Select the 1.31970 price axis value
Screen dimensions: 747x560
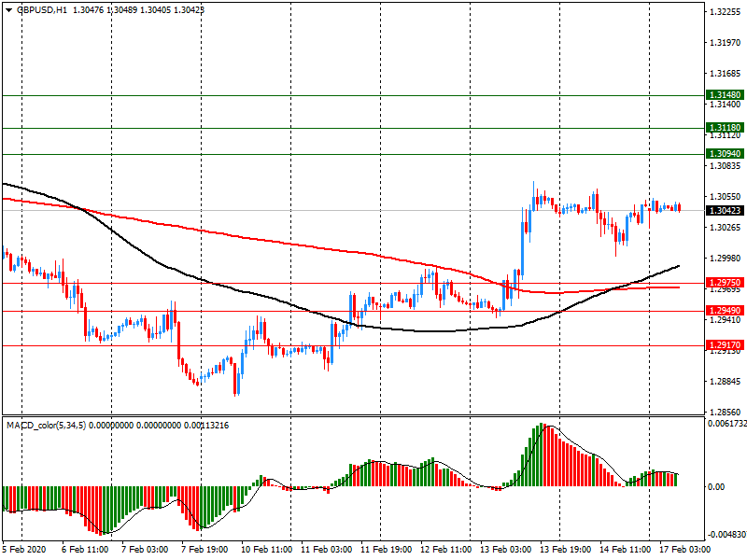pos(726,43)
